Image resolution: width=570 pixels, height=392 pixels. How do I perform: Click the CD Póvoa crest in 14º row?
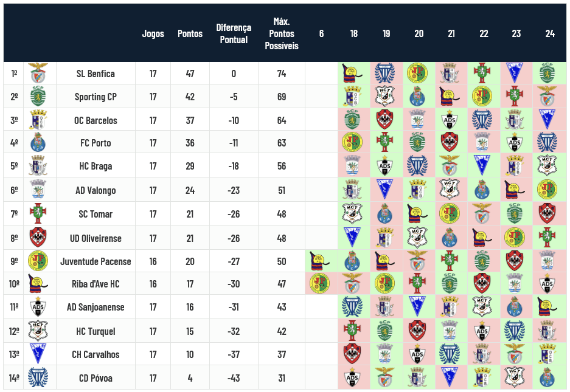[40, 378]
